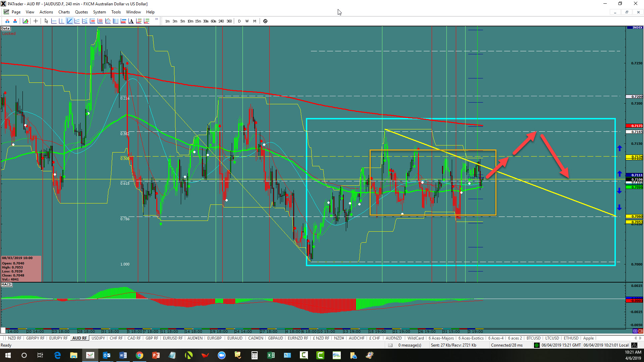644x362 pixels.
Task: Select the horizontal line tool
Action: [x=54, y=21]
